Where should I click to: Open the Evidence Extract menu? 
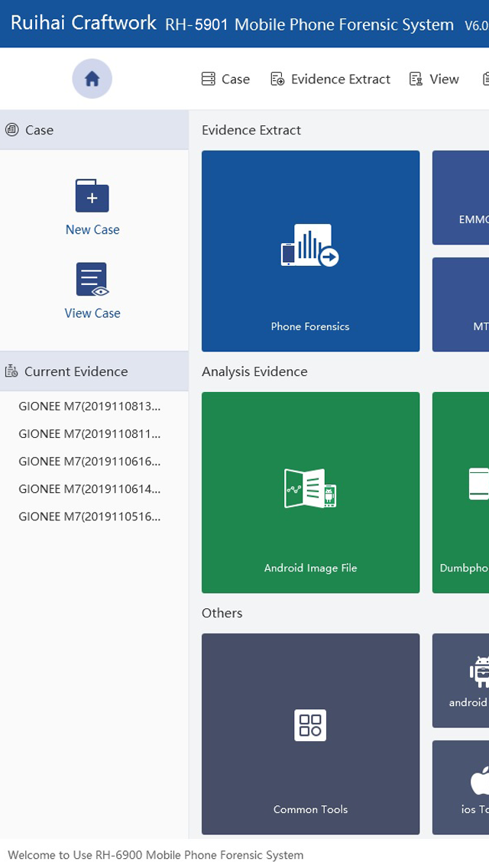tap(331, 79)
